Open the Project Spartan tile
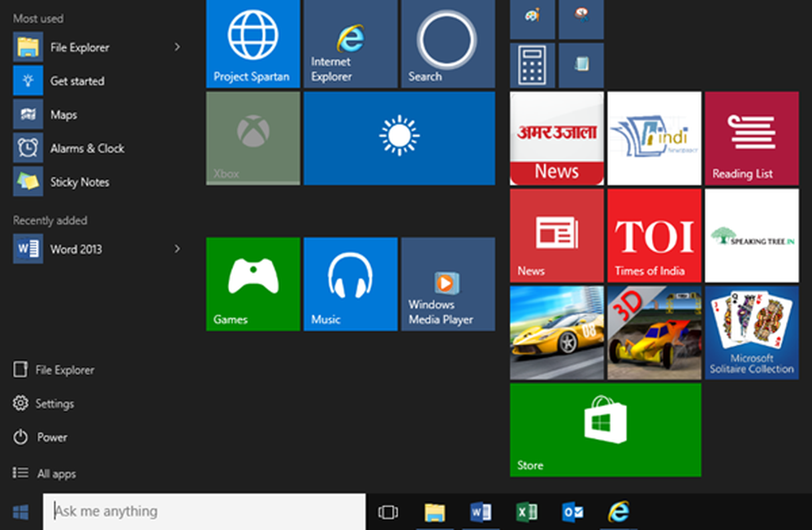 [x=253, y=44]
